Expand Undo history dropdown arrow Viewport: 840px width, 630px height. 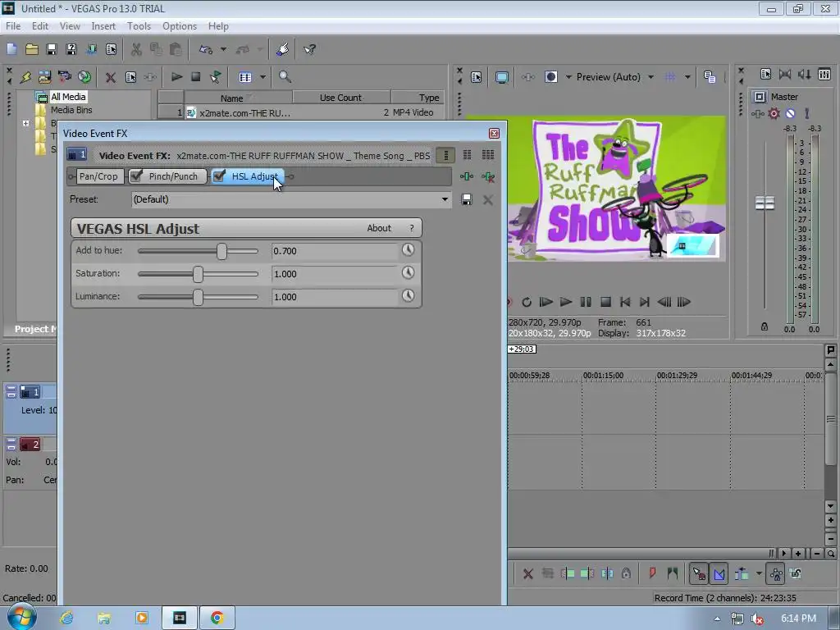[223, 49]
